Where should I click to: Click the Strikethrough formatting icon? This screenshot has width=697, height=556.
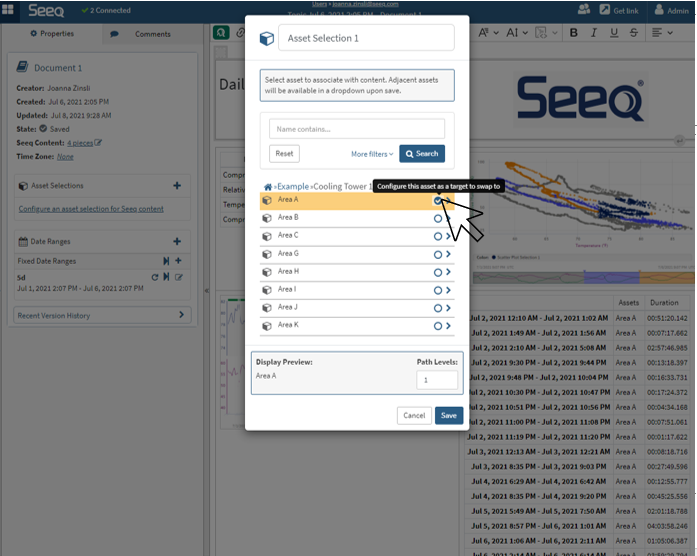pos(635,32)
